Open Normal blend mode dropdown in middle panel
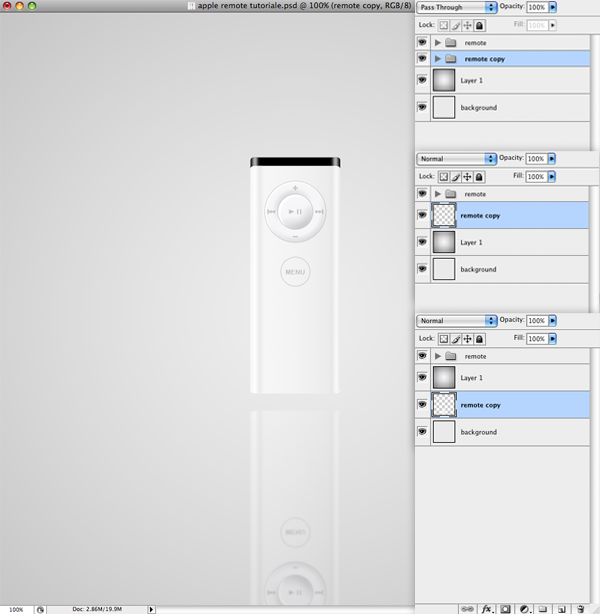This screenshot has width=600, height=614. (456, 159)
